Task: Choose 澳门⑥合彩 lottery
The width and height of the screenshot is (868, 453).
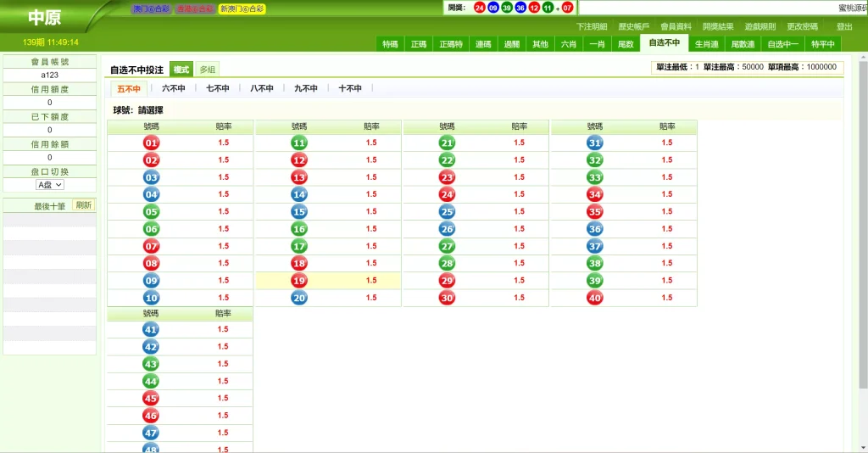Action: 151,8
